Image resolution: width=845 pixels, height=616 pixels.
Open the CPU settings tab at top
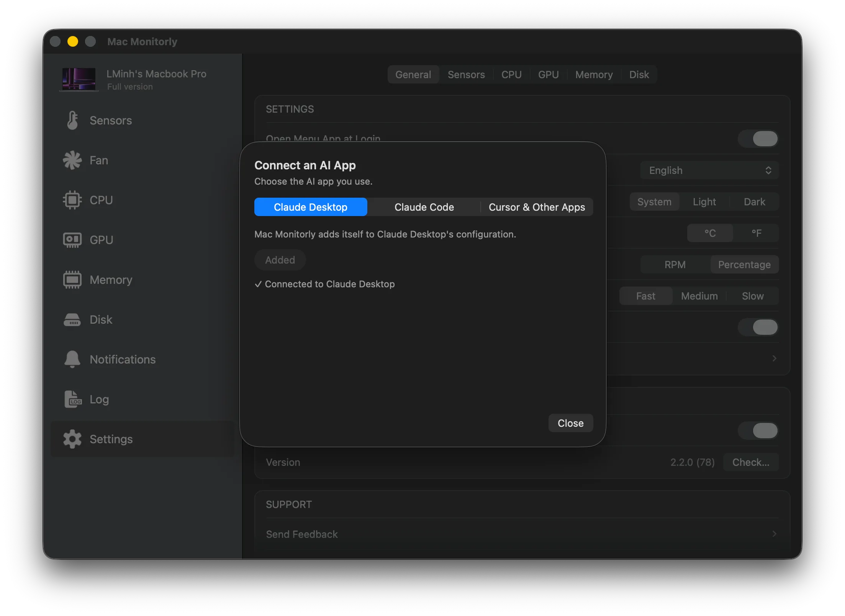pos(511,74)
